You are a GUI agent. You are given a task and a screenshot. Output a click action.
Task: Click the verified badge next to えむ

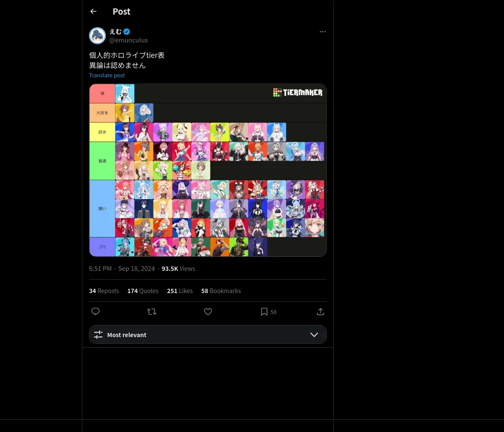point(126,31)
